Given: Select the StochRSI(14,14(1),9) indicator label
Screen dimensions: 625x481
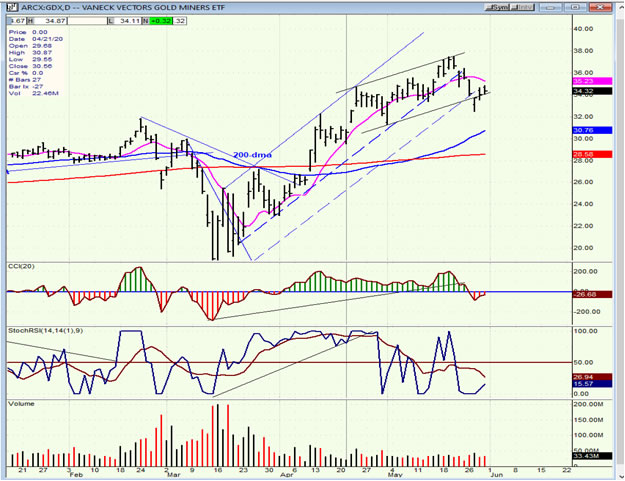Looking at the screenshot, I should click(x=45, y=330).
